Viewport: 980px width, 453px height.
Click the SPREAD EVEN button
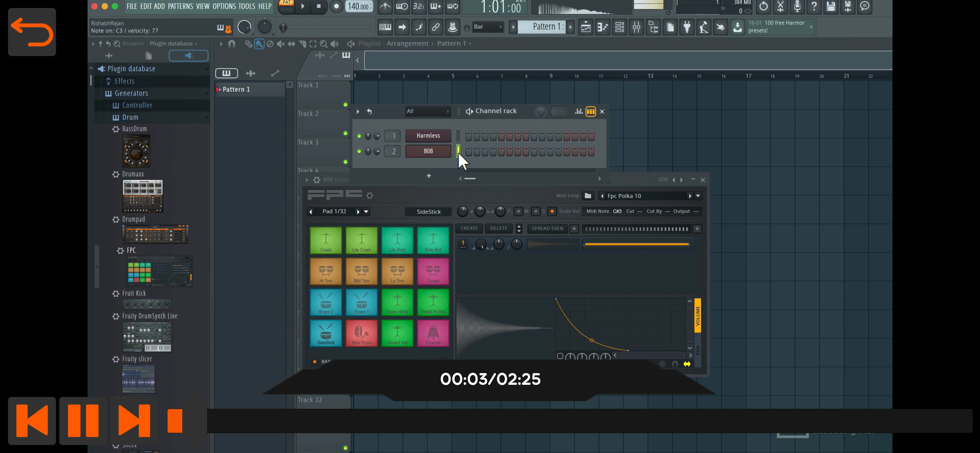pyautogui.click(x=547, y=228)
